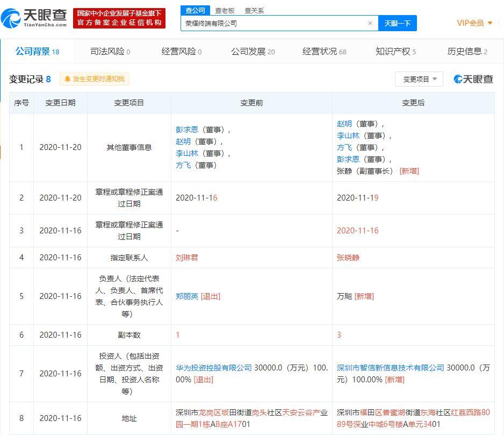The image size is (504, 435).
Task: Open the 变更项目 filter dropdown
Action: (419, 79)
